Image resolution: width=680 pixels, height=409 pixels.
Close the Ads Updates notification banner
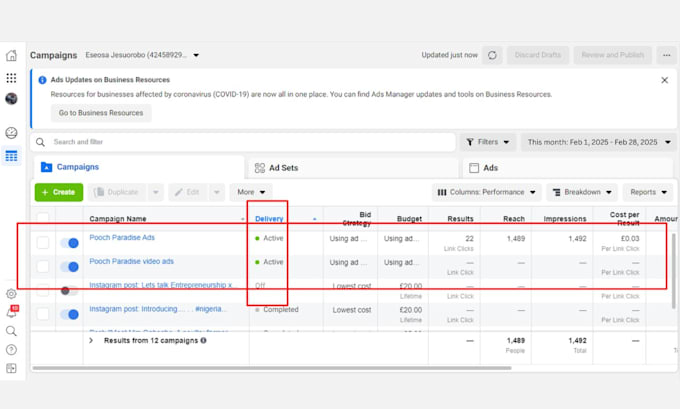[664, 80]
